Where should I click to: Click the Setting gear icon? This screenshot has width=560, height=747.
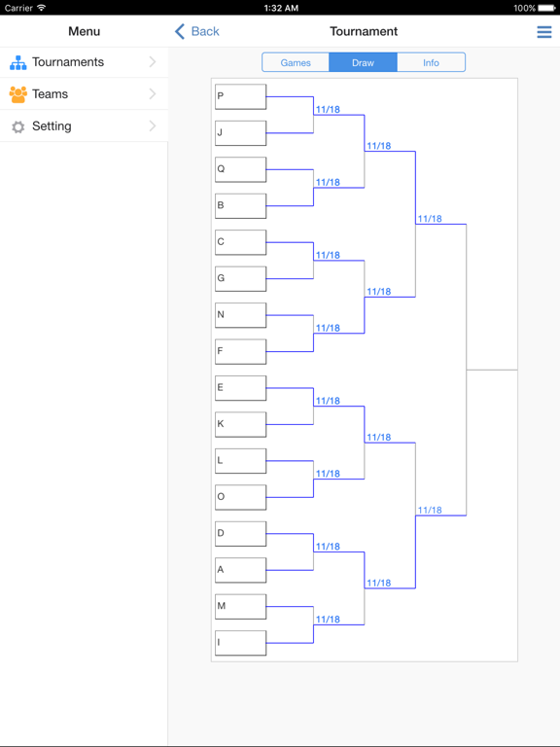coord(18,126)
